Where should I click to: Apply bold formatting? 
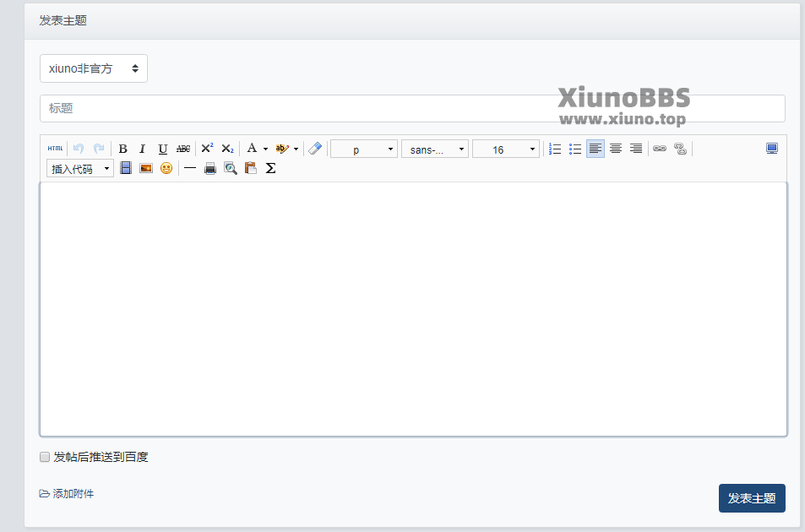[x=122, y=149]
